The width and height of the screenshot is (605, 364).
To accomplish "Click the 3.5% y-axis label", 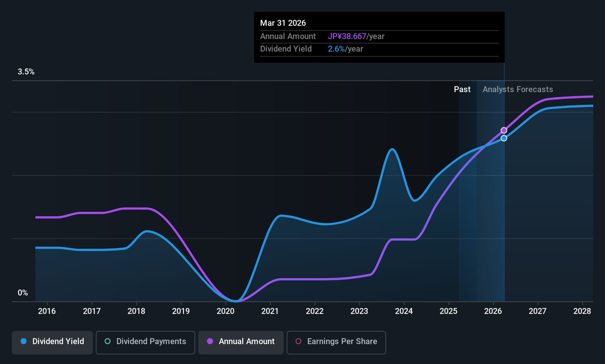I will tap(26, 72).
